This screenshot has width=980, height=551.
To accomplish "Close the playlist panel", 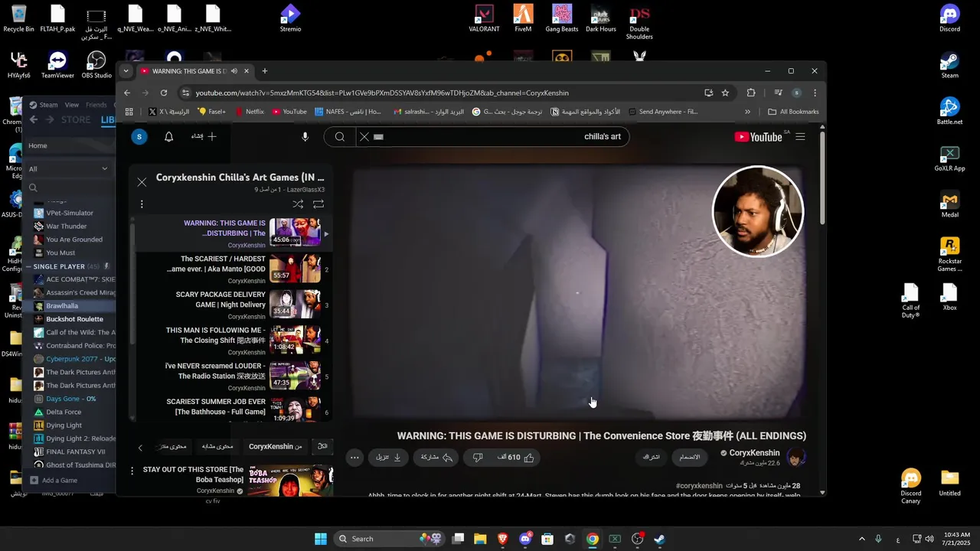I will coord(142,182).
